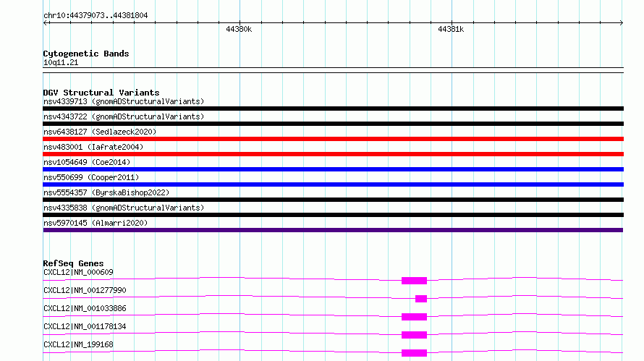644x361 pixels.
Task: Click the black bar under nsv4335838
Action: (333, 215)
